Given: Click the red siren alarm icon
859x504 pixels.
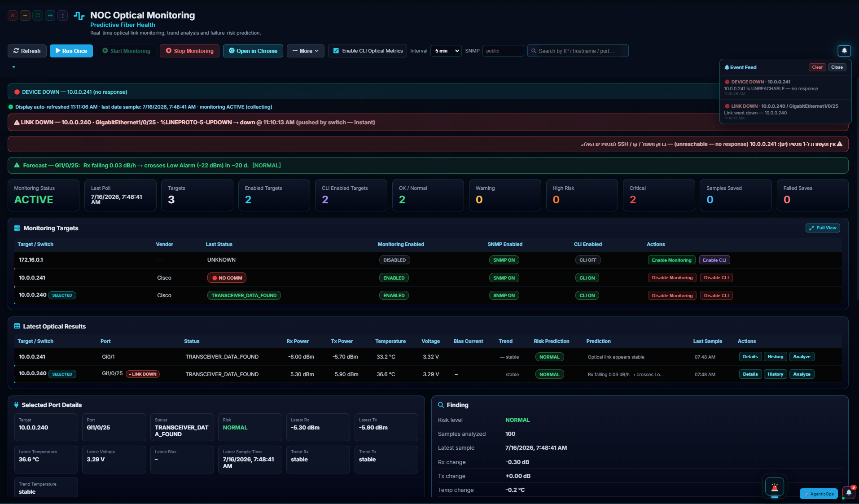Looking at the screenshot, I should [775, 487].
